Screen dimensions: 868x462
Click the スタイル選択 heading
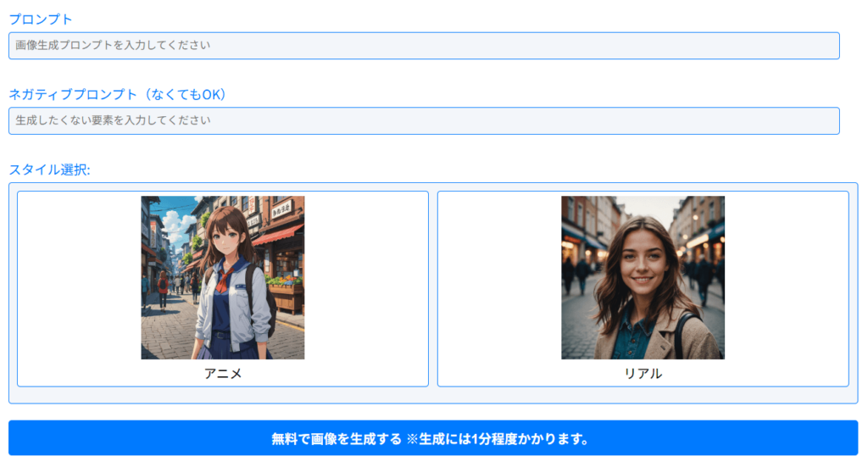click(x=49, y=169)
